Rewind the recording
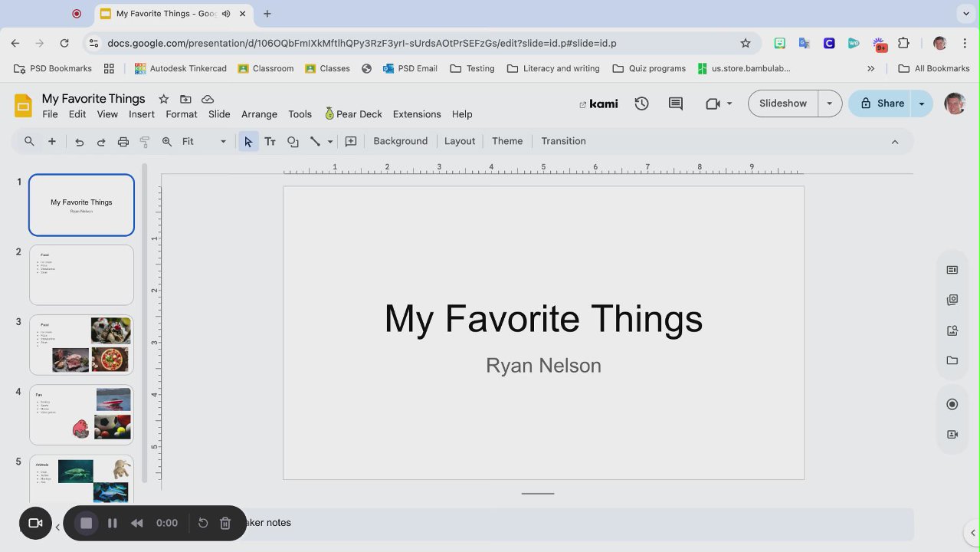The height and width of the screenshot is (552, 980). point(137,523)
